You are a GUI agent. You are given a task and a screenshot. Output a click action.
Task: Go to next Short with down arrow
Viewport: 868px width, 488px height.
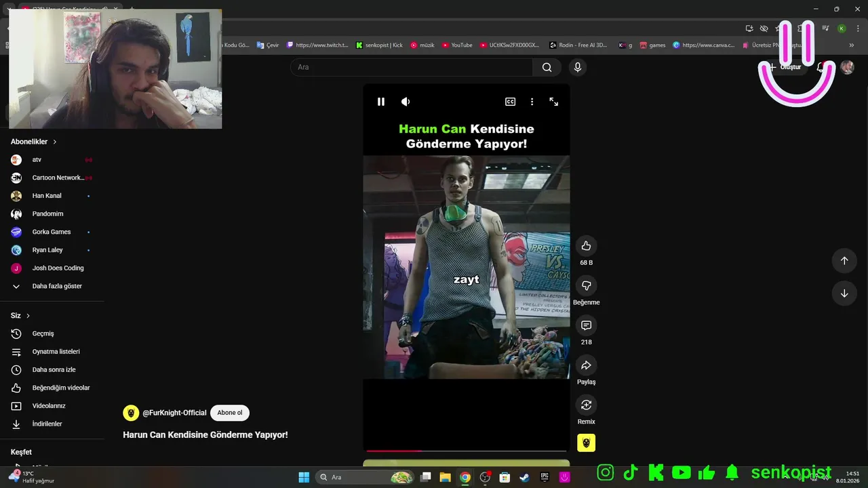pyautogui.click(x=844, y=293)
